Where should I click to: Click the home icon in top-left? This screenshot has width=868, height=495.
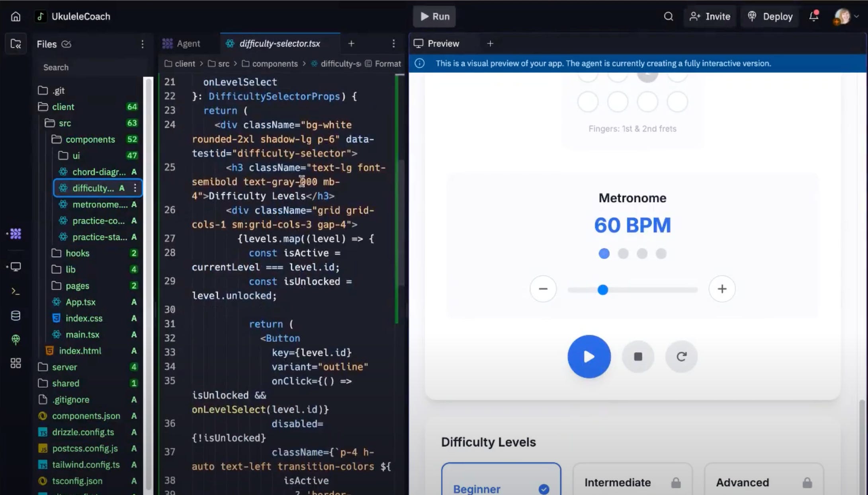click(x=16, y=16)
